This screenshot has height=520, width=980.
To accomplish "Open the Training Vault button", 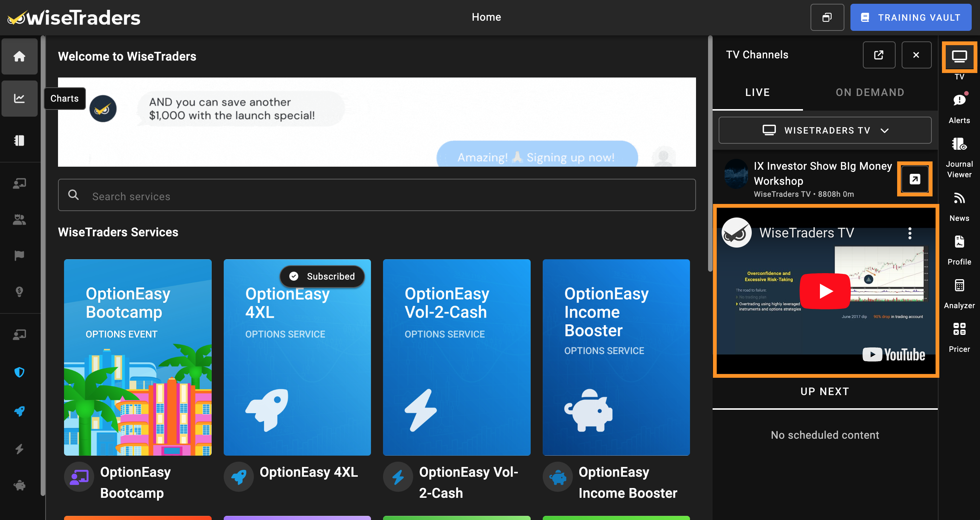I will pyautogui.click(x=910, y=17).
